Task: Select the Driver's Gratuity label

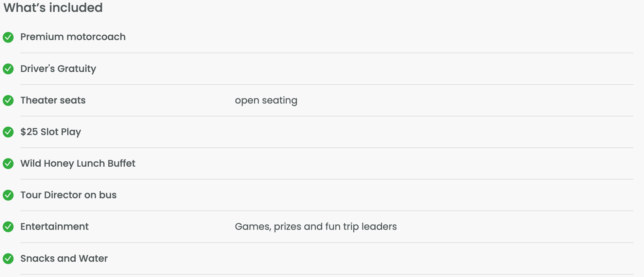Action: [58, 69]
